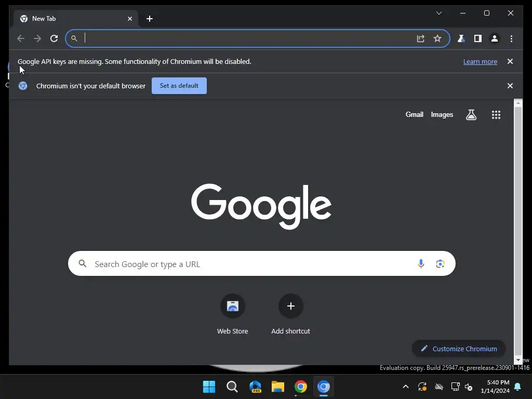Dismiss the Google API keys warning
This screenshot has width=532, height=399.
pos(510,61)
